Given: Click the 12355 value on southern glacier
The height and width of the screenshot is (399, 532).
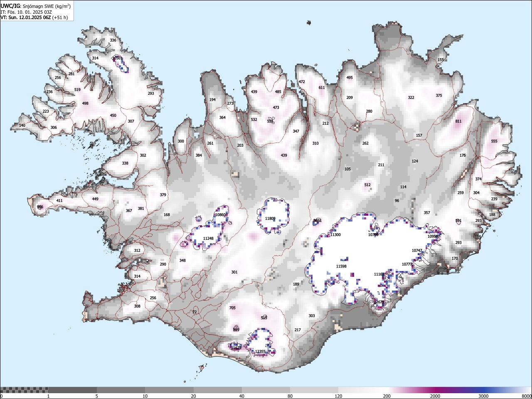Looking at the screenshot, I should tap(260, 352).
